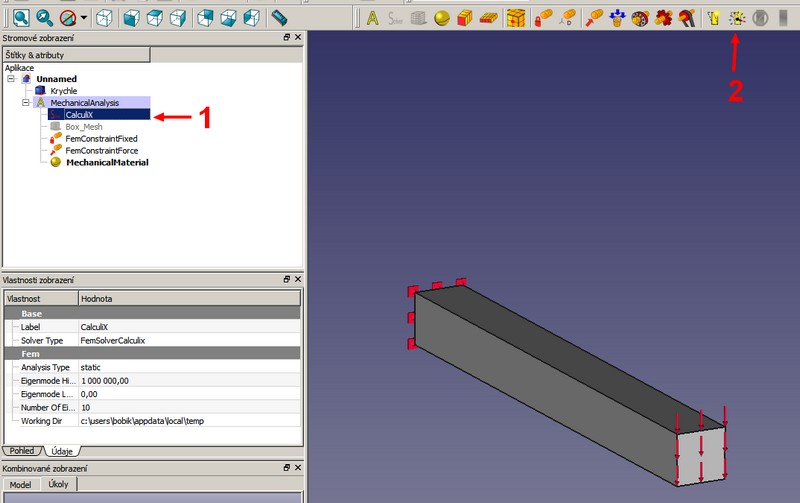
Task: Switch to the Pohled tab
Action: 22,452
